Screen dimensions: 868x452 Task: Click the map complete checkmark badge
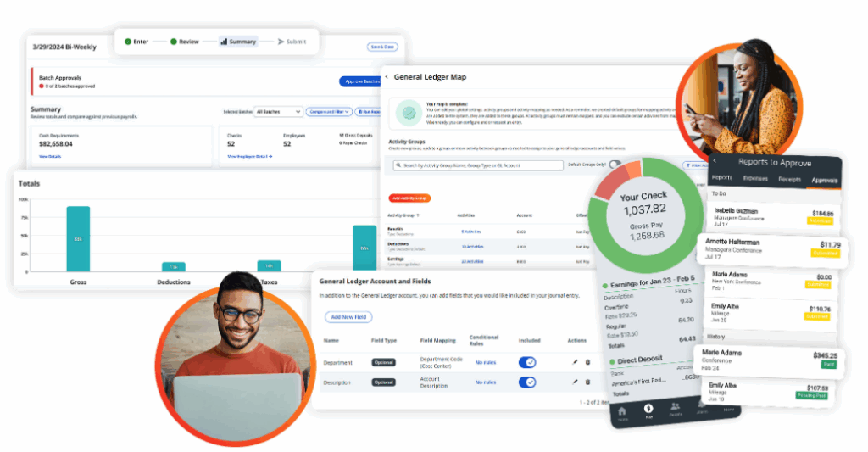click(x=409, y=113)
